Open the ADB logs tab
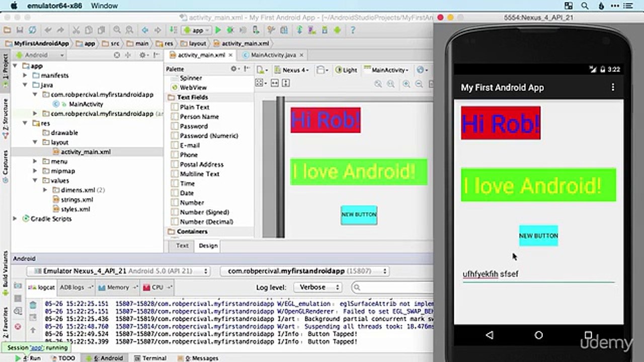 (x=76, y=287)
